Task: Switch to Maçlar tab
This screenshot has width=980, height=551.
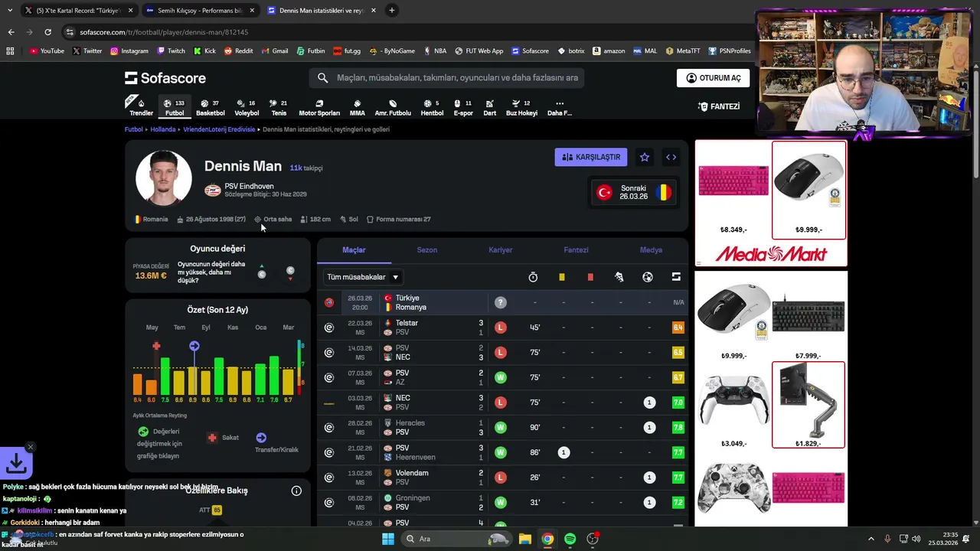Action: 354,249
